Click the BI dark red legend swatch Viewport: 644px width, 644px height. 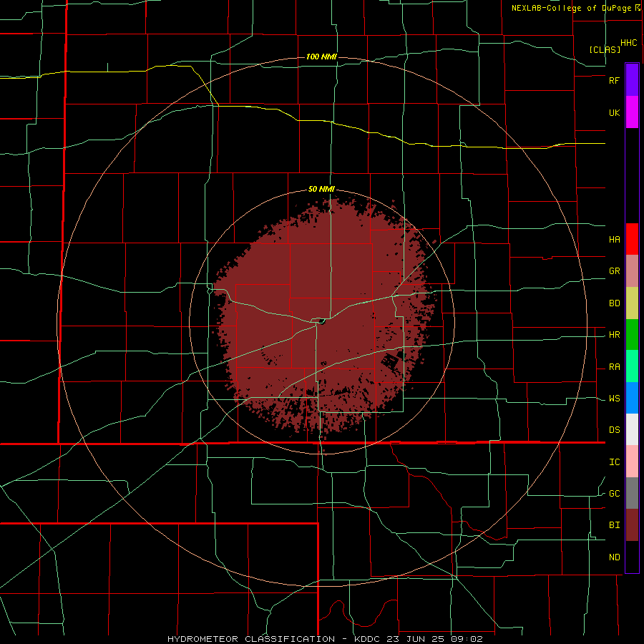[x=632, y=525]
